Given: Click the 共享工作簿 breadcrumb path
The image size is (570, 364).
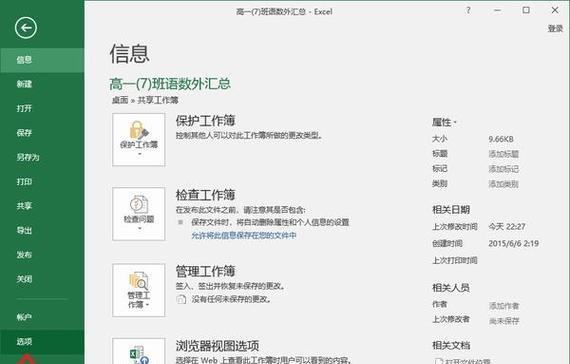Looking at the screenshot, I should coord(158,100).
